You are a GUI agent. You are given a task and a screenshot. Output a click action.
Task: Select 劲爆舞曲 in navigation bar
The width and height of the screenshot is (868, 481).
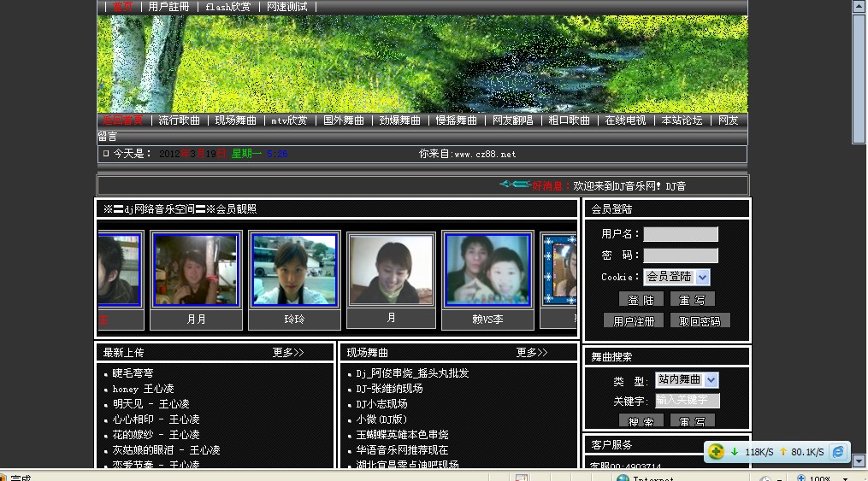pos(399,120)
